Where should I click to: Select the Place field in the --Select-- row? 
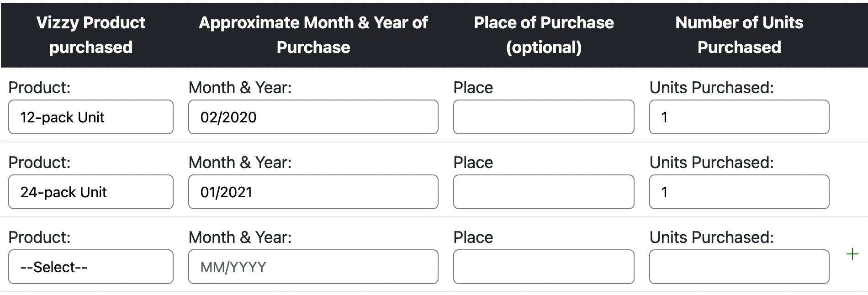pos(543,267)
